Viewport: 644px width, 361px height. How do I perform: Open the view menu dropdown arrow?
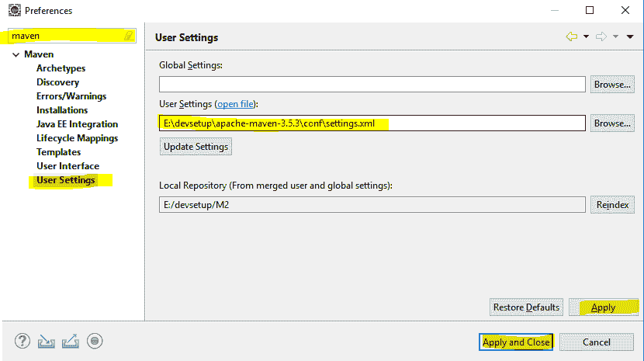629,36
